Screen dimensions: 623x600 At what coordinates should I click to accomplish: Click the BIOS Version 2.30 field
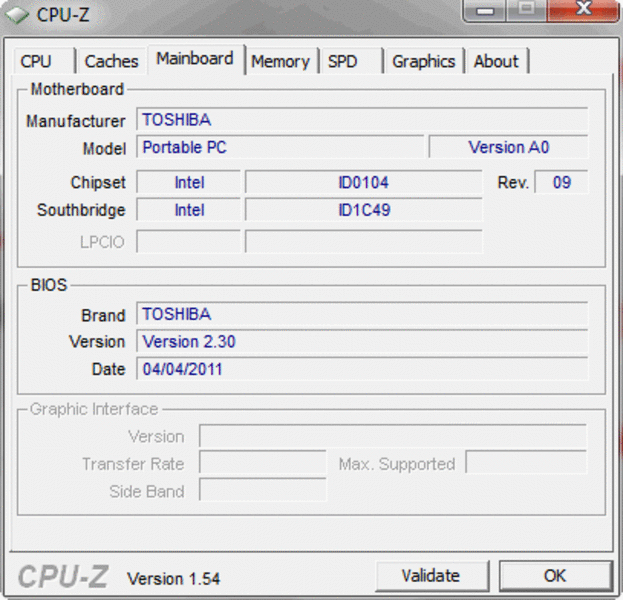(362, 341)
